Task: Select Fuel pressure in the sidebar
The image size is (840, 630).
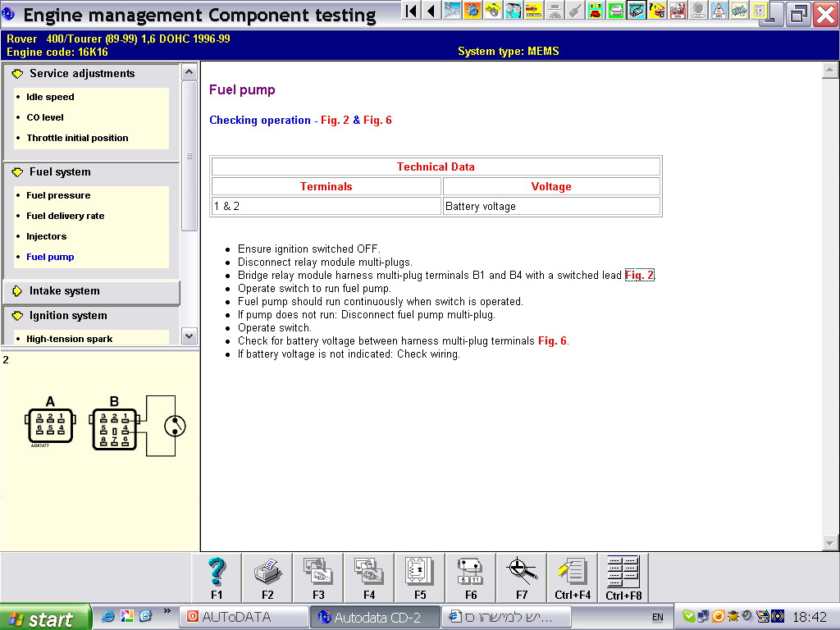Action: 58,195
